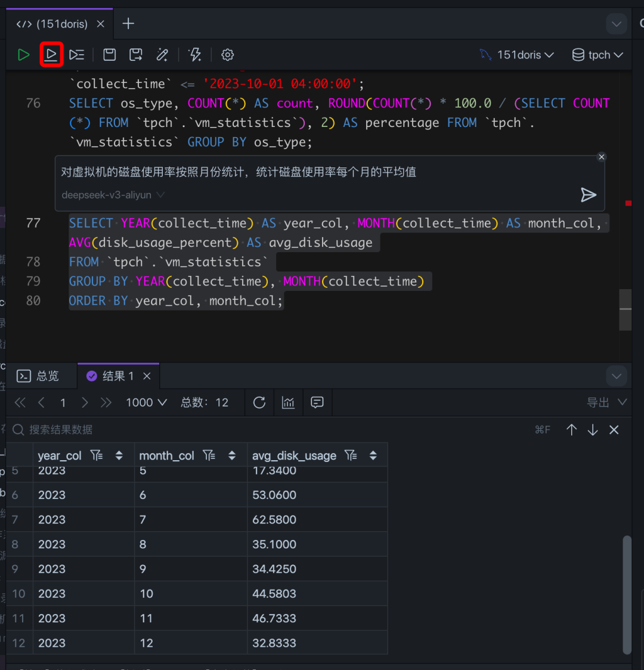This screenshot has height=670, width=644.
Task: Run all SQL with green play button
Action: [x=23, y=55]
